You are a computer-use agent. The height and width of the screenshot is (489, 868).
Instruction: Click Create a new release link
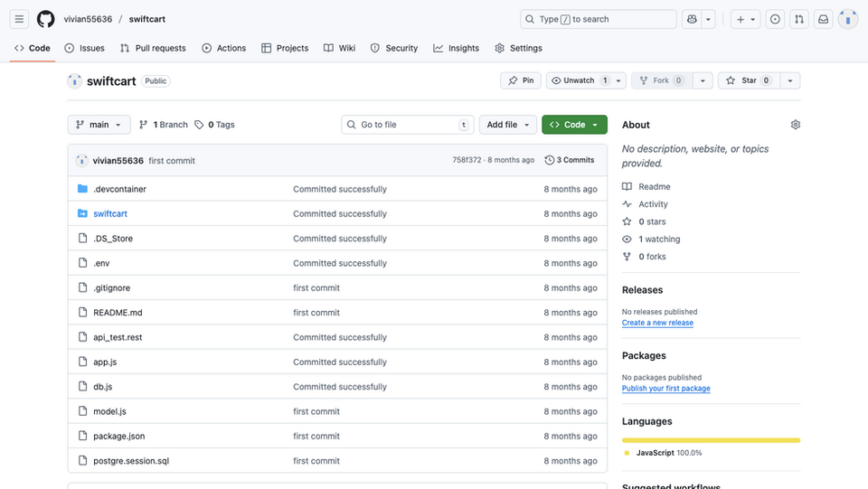[657, 323]
